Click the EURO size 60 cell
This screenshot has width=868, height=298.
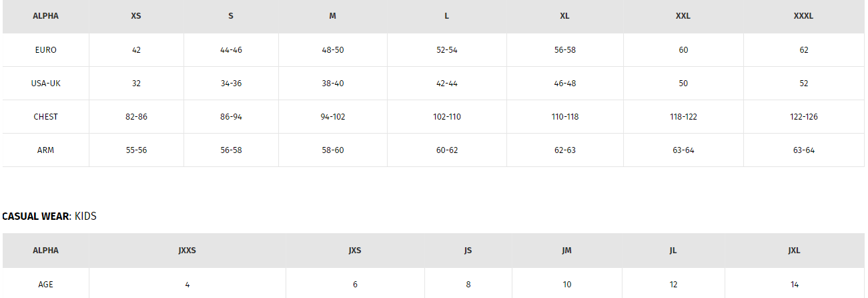683,50
